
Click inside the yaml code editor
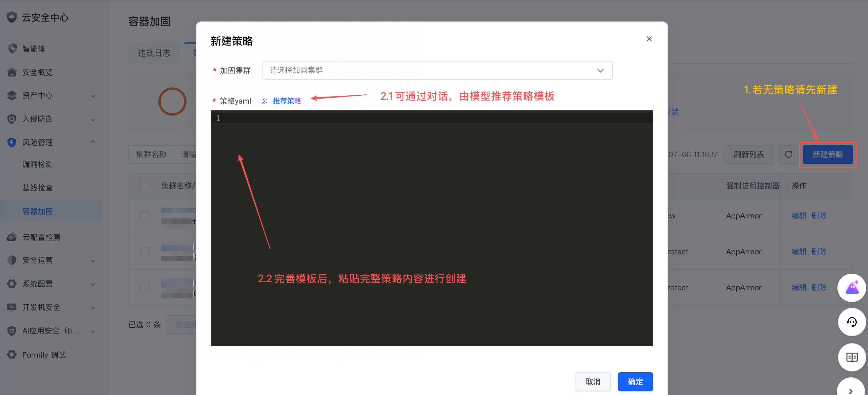(432, 228)
